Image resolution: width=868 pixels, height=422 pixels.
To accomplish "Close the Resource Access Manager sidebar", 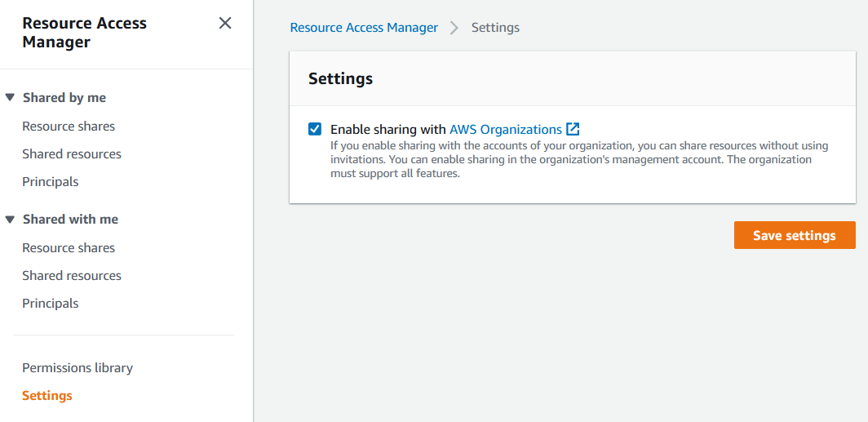I will (x=225, y=24).
